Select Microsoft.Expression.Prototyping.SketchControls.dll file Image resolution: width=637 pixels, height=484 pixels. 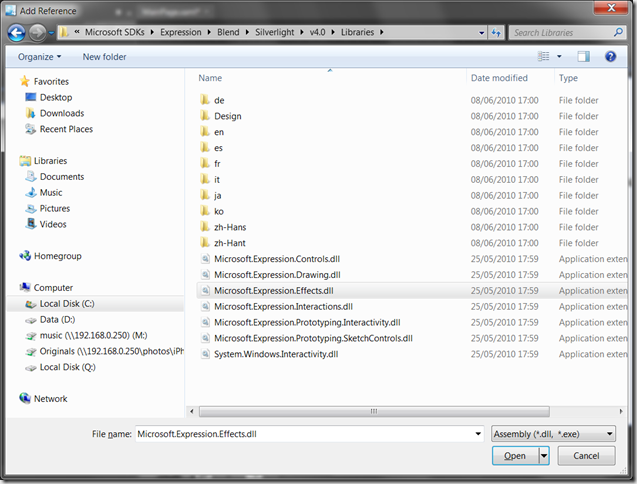pyautogui.click(x=313, y=338)
